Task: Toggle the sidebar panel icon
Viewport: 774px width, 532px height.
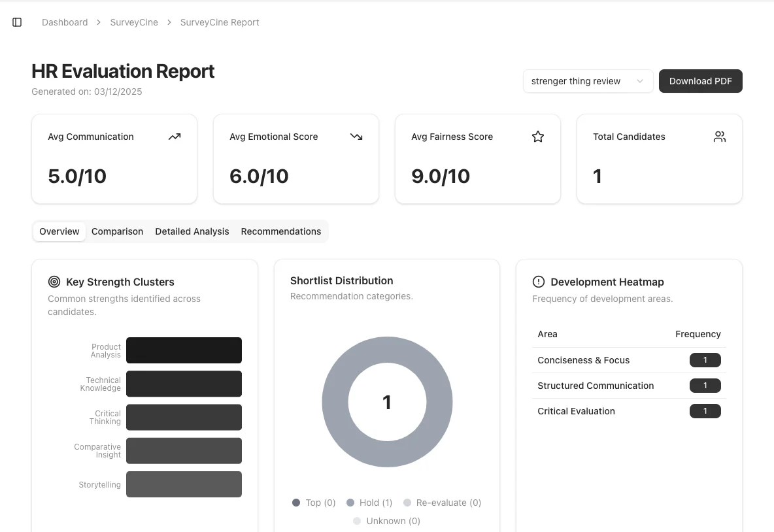Action: tap(17, 22)
